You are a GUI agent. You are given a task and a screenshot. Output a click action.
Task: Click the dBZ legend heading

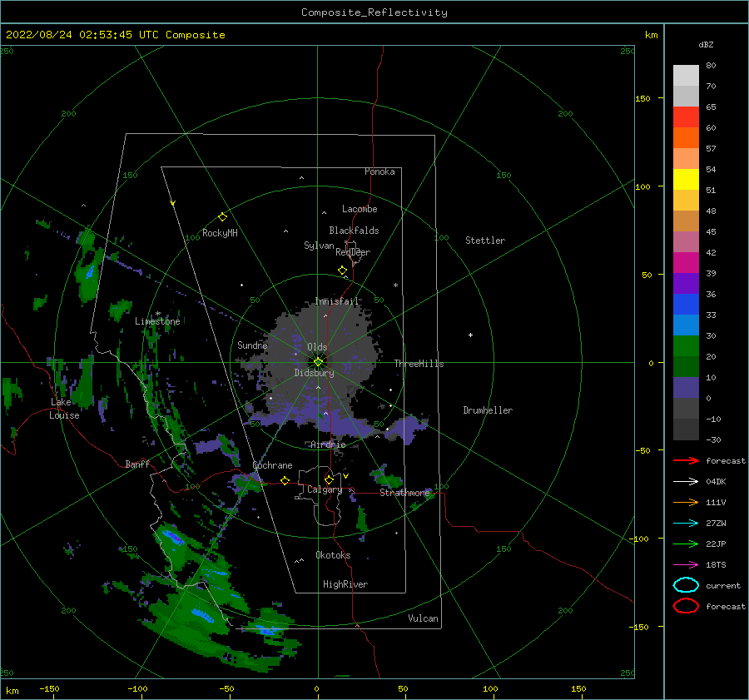click(x=706, y=44)
